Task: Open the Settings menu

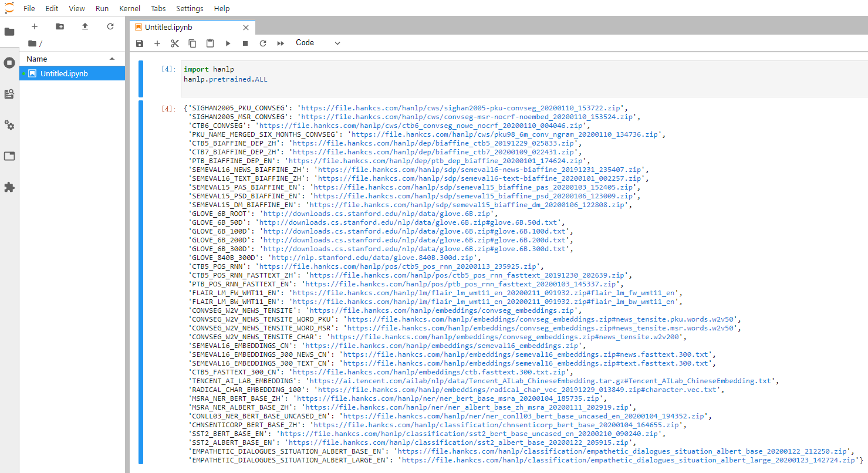Action: click(190, 9)
